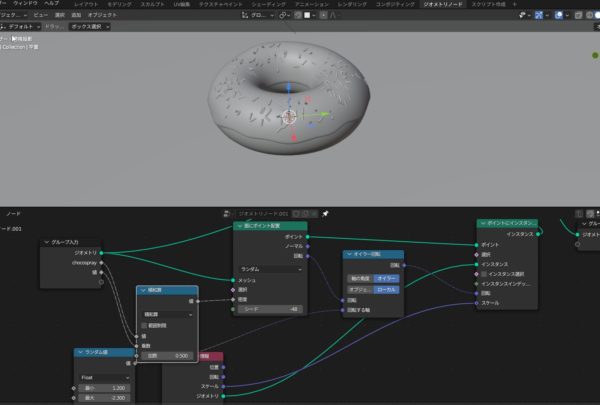
Task: Click the green ジオメトリ output socket on グループ入力
Action: [102, 253]
